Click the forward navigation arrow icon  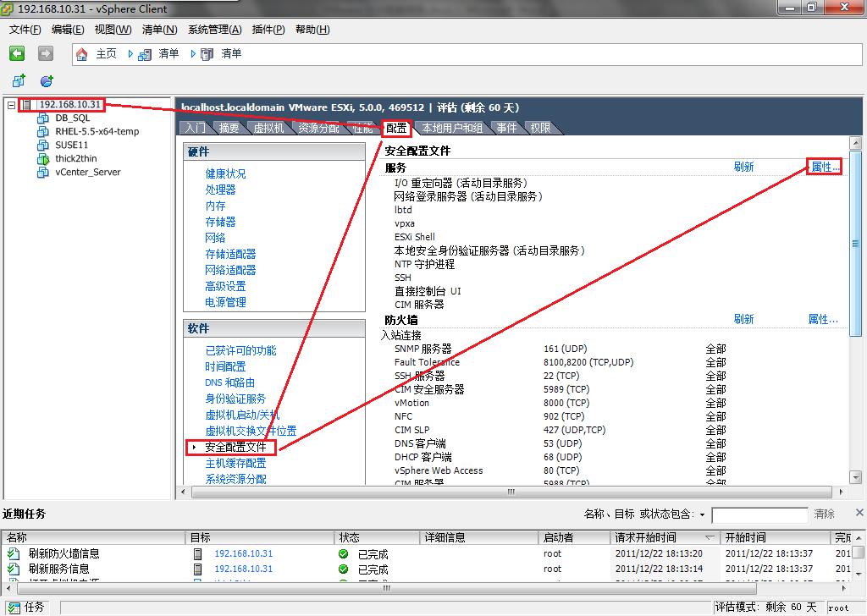(46, 53)
